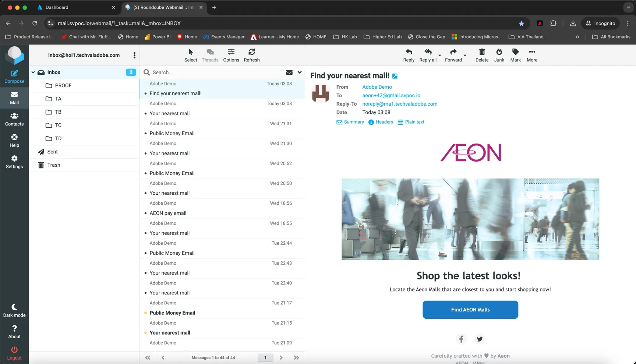Open the More actions menu
This screenshot has height=364, width=636.
point(532,55)
